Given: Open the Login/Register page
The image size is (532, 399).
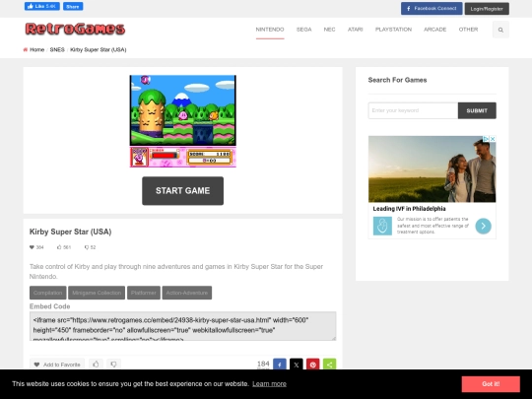Looking at the screenshot, I should click(487, 9).
